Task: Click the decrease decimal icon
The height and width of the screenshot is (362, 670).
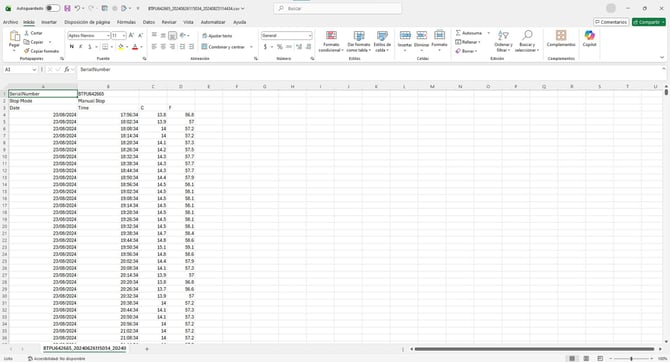Action: click(x=308, y=47)
